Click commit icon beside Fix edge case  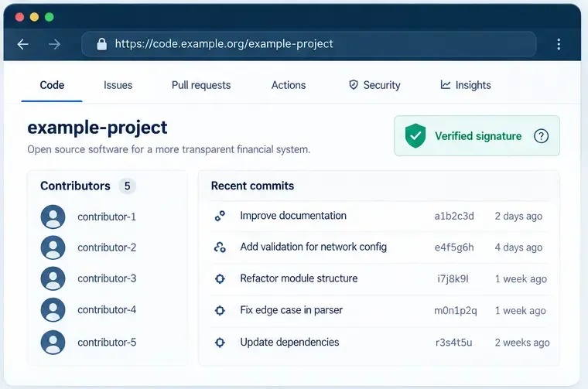(x=220, y=310)
